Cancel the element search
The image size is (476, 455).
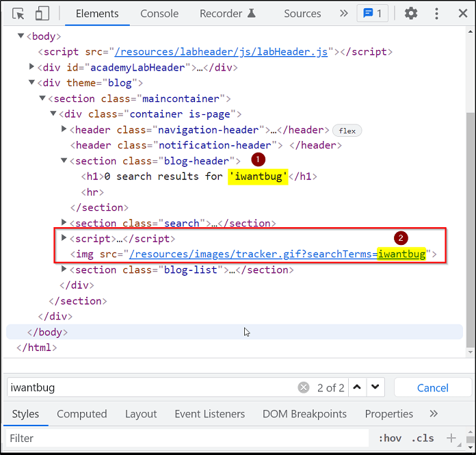click(433, 388)
